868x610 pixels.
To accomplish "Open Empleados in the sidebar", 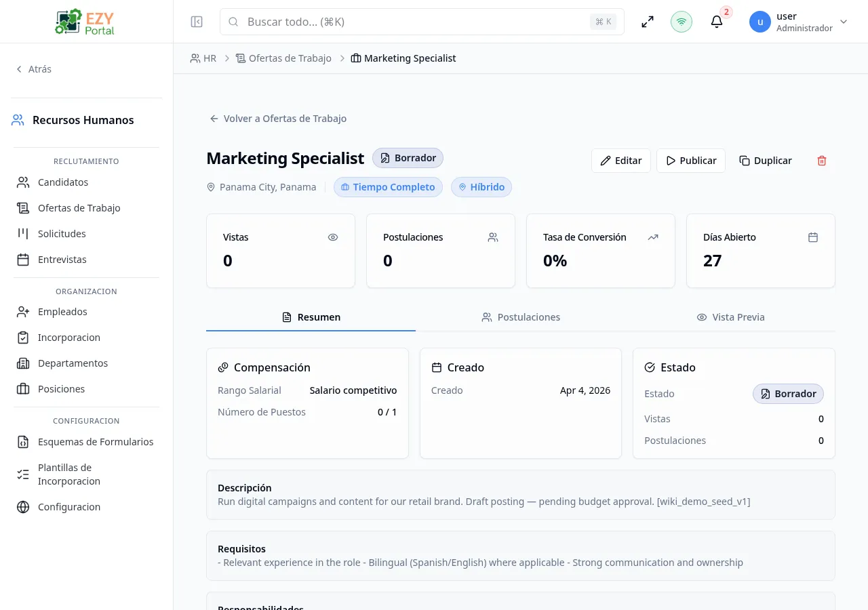I will coord(87,312).
